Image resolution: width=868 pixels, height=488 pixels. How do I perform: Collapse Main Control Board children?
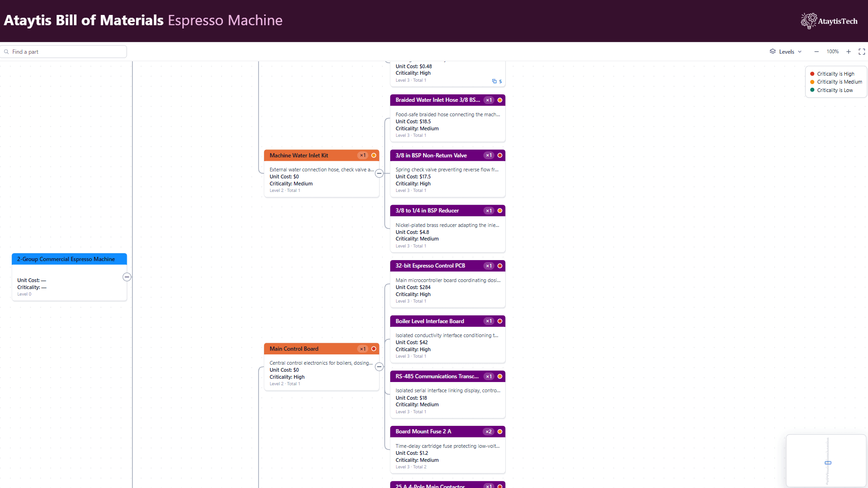(x=379, y=367)
